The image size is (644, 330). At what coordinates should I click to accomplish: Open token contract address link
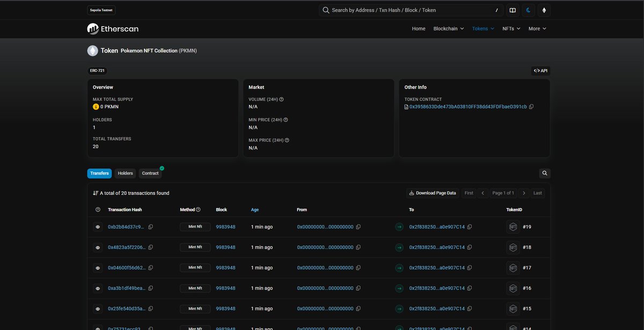(x=468, y=107)
